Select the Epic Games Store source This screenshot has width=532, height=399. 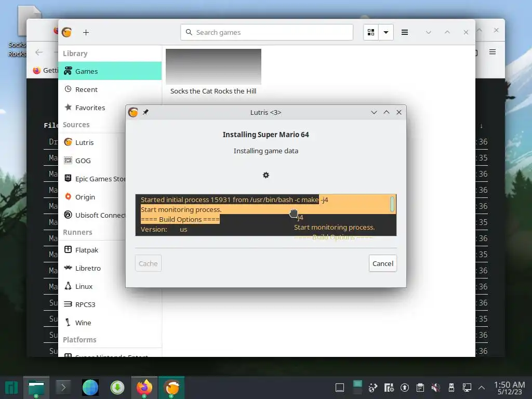point(92,179)
